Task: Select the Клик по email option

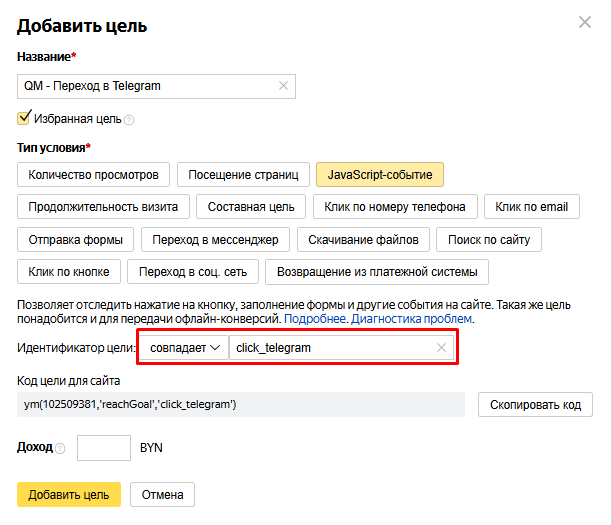Action: [x=532, y=206]
